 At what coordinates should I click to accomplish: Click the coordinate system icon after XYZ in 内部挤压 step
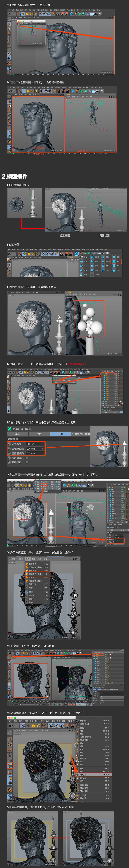[66, 725]
